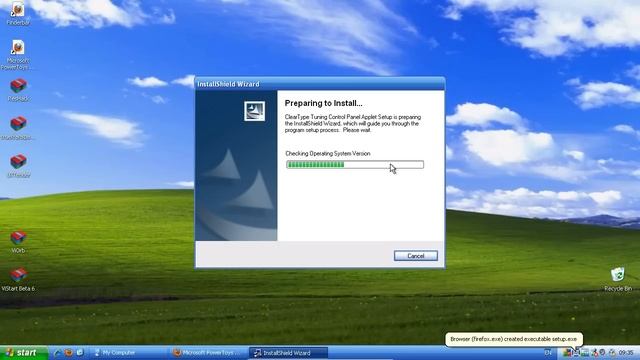
Task: Select the Microsoft PowerToys desktop shortcut
Action: point(18,55)
